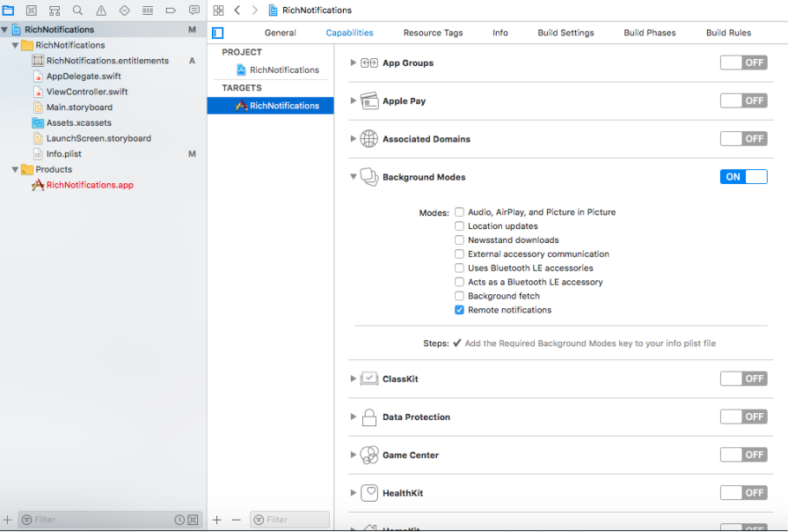This screenshot has width=799, height=532.
Task: Go back with the left chevron
Action: point(237,10)
